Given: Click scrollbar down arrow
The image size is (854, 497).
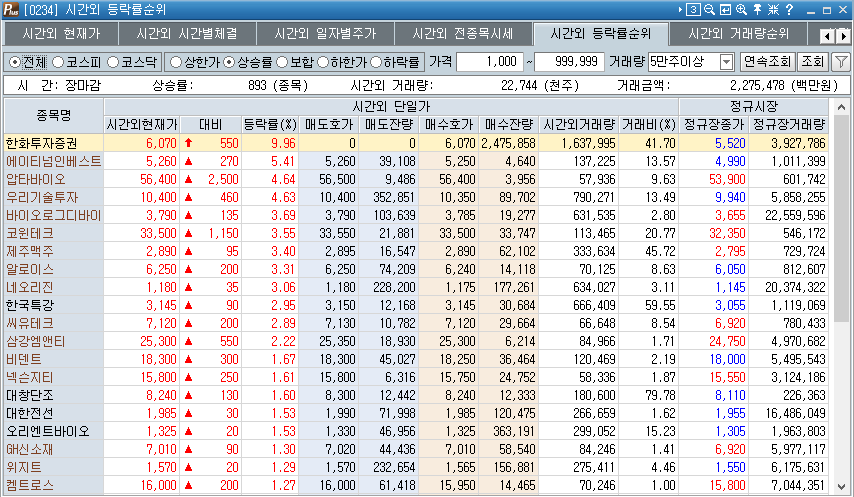Looking at the screenshot, I should click(x=841, y=487).
